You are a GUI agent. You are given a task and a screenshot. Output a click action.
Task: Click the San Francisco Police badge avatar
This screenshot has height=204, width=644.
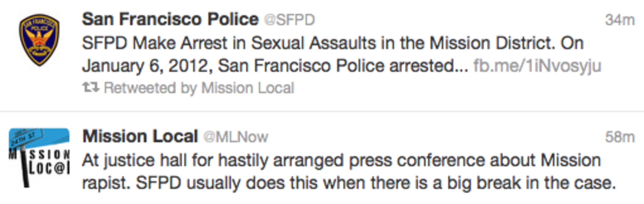[39, 40]
